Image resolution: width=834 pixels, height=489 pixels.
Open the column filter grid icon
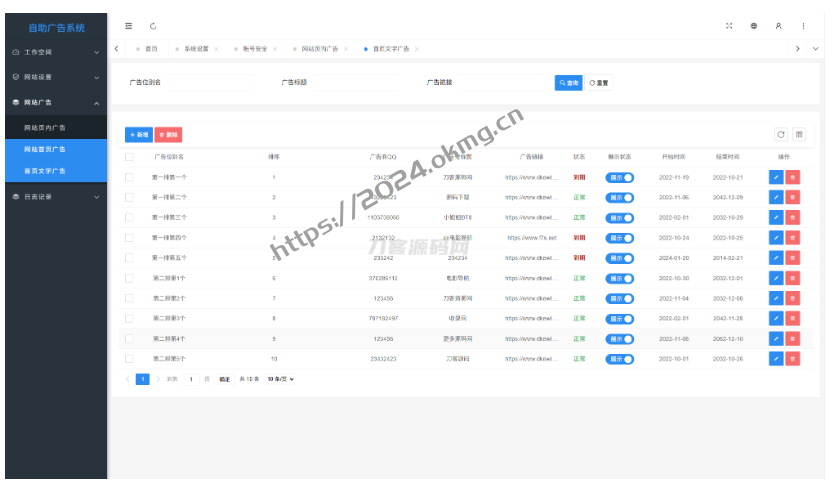coord(799,135)
